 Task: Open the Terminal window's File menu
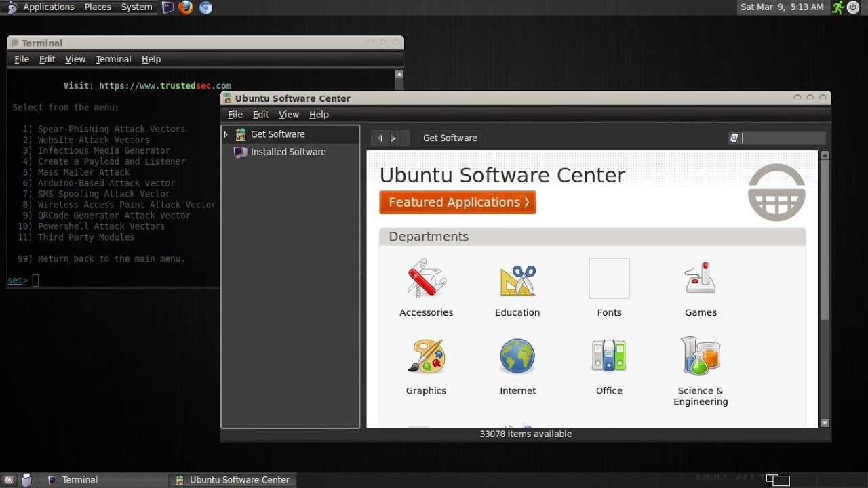tap(22, 59)
